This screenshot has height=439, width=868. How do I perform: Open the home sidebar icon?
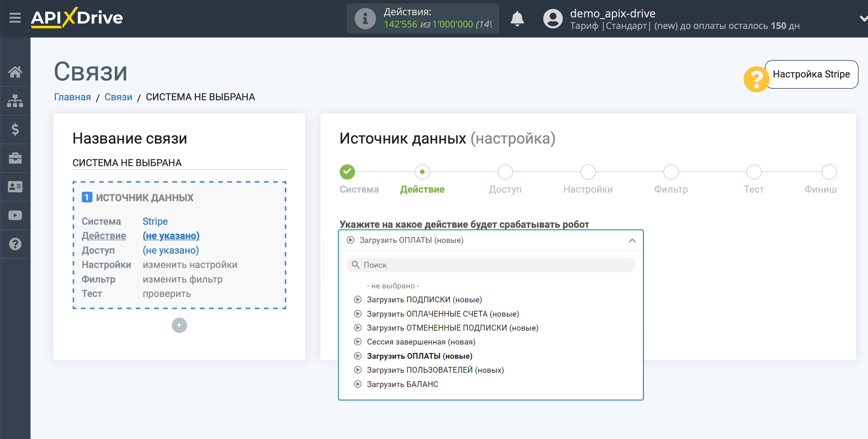(15, 72)
